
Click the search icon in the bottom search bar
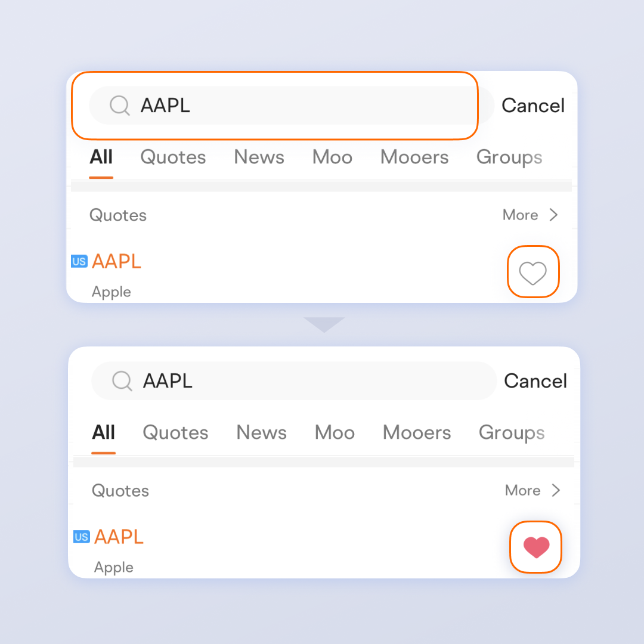coord(122,380)
